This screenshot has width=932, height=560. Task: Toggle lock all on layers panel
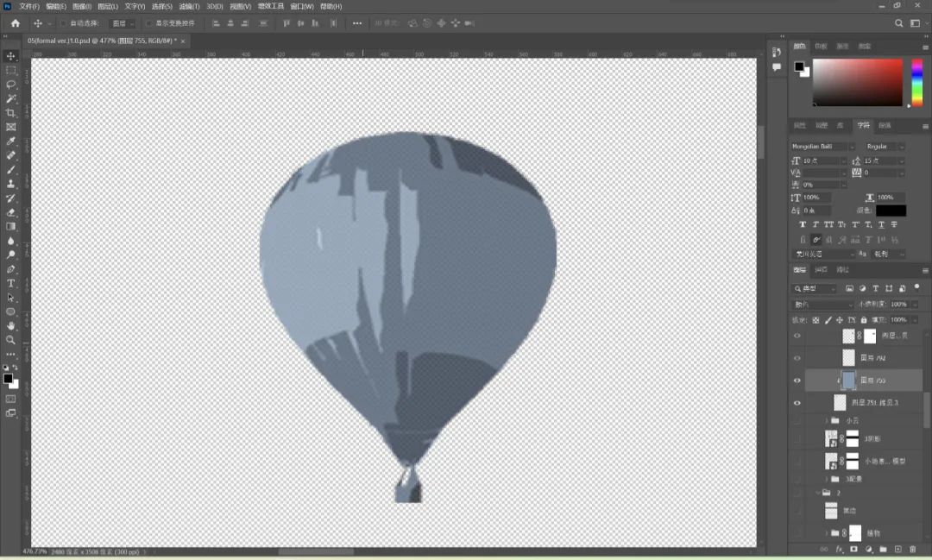(x=864, y=320)
